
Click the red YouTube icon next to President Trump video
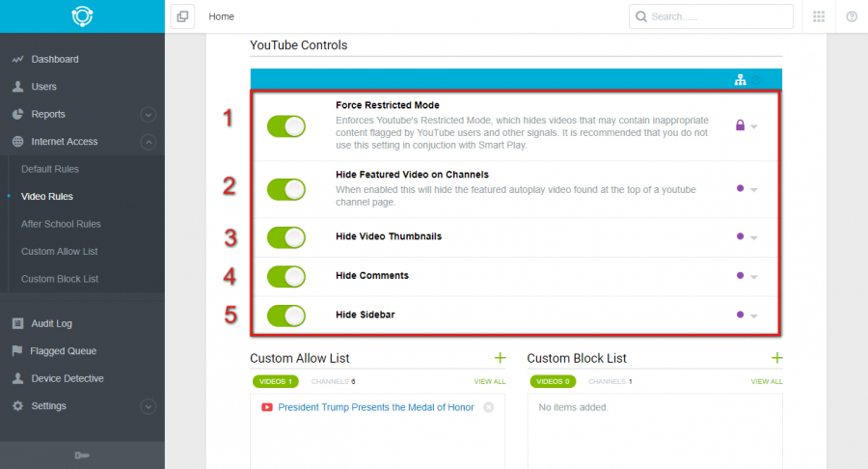pyautogui.click(x=267, y=407)
